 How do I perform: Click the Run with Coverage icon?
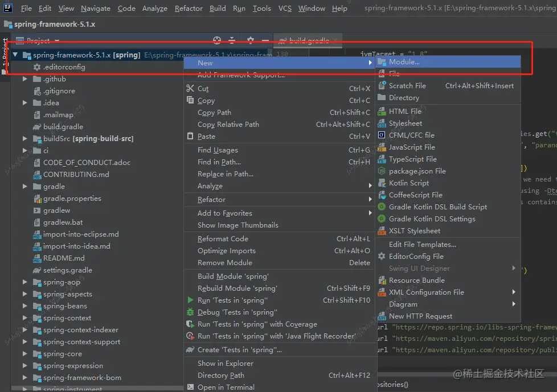pos(190,324)
